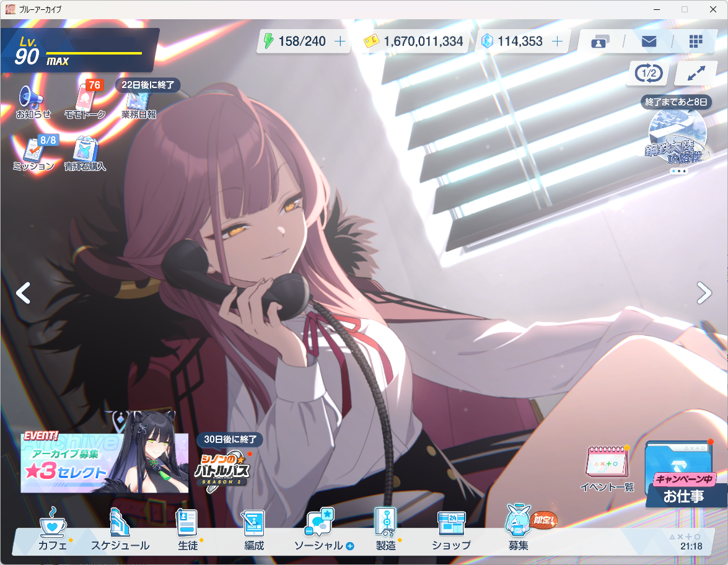Open 青輝石購入 gem purchase icon
The height and width of the screenshot is (565, 728).
85,152
